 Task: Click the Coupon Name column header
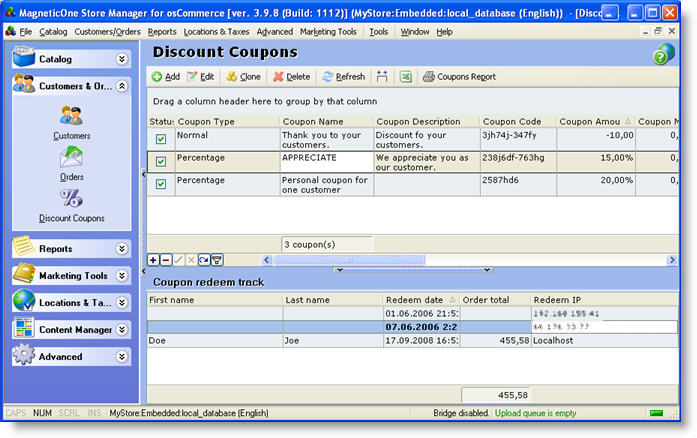tap(326, 121)
